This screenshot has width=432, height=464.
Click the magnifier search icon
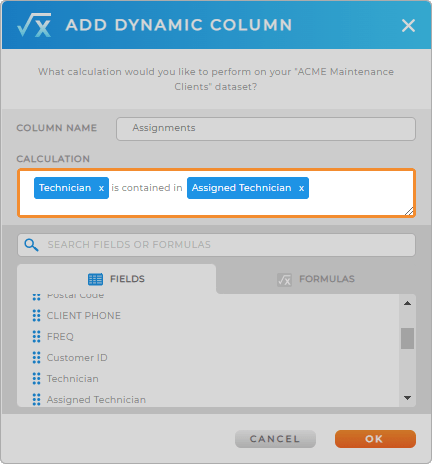31,245
